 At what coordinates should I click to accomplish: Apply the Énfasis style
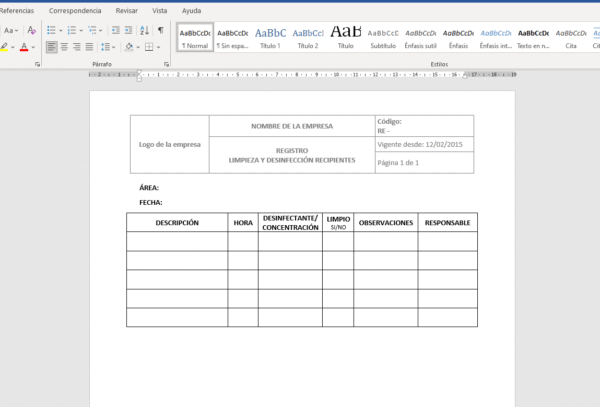tap(458, 37)
